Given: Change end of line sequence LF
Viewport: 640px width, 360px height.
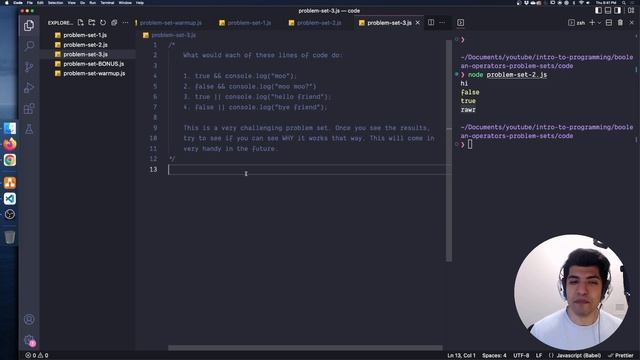Looking at the screenshot, I should (x=539, y=356).
